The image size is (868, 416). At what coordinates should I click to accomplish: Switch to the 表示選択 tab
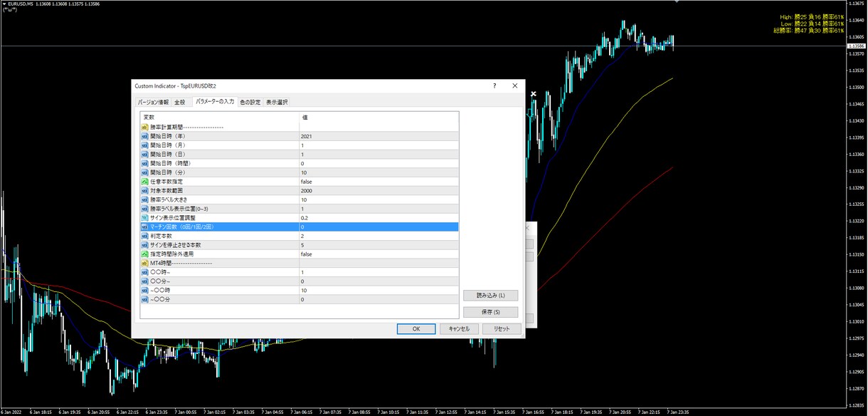[277, 102]
